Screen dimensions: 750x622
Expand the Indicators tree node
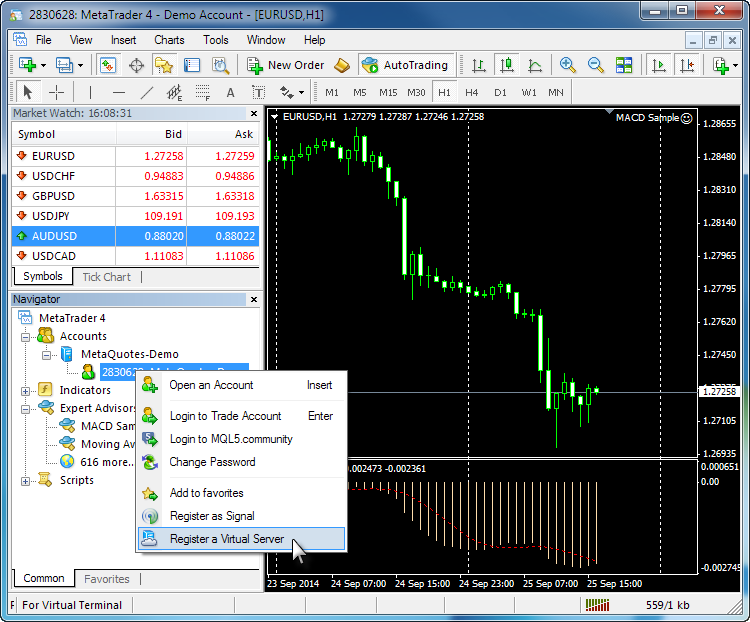tap(26, 391)
